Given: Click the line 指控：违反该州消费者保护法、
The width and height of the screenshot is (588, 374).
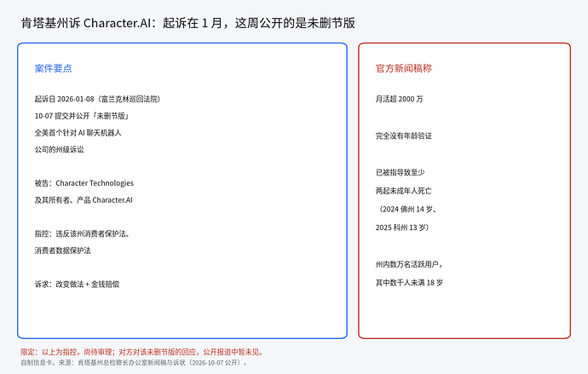Looking at the screenshot, I should [x=82, y=233].
